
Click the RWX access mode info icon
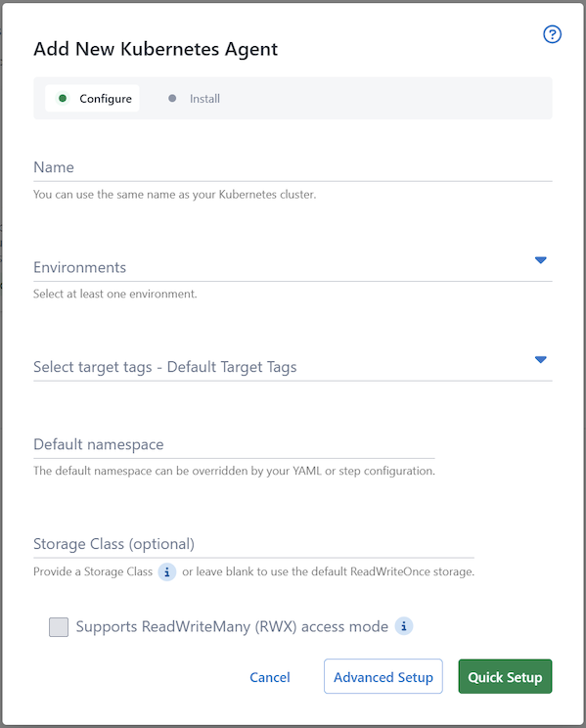[x=403, y=626]
